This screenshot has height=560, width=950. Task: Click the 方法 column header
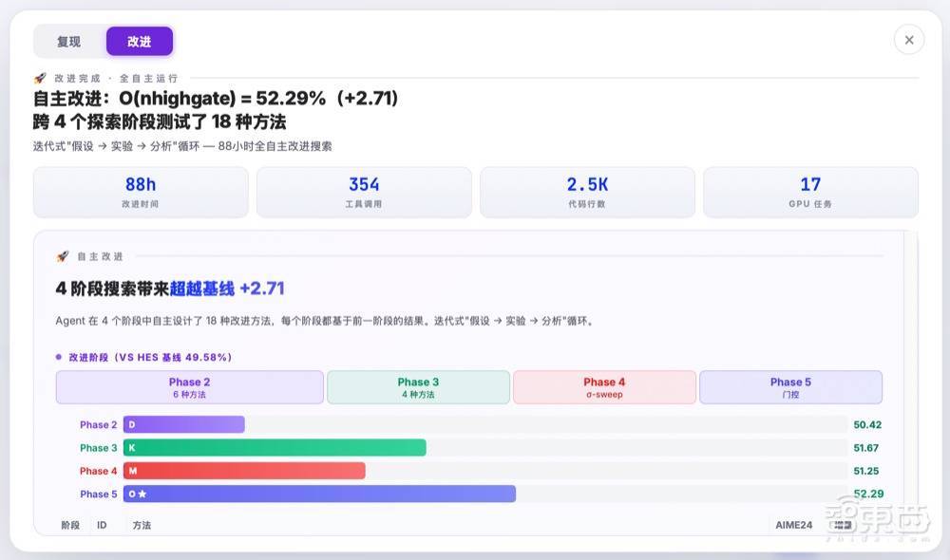[x=142, y=526]
